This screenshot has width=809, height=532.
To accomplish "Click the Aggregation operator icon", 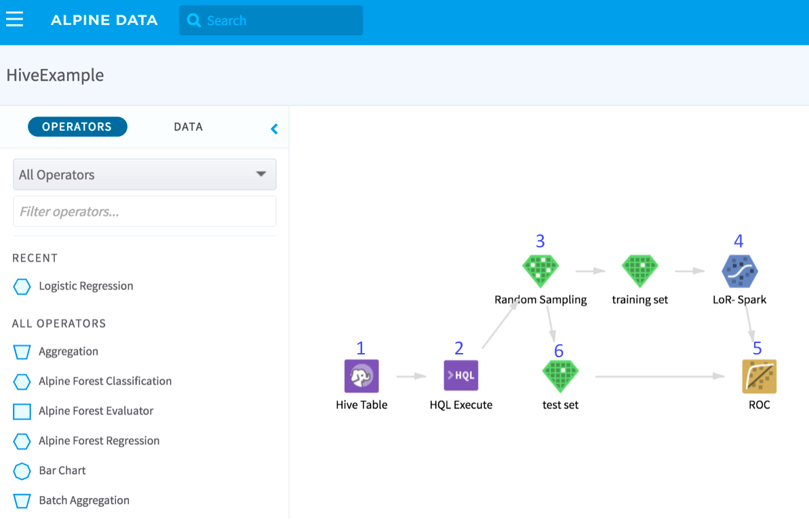I will point(22,352).
